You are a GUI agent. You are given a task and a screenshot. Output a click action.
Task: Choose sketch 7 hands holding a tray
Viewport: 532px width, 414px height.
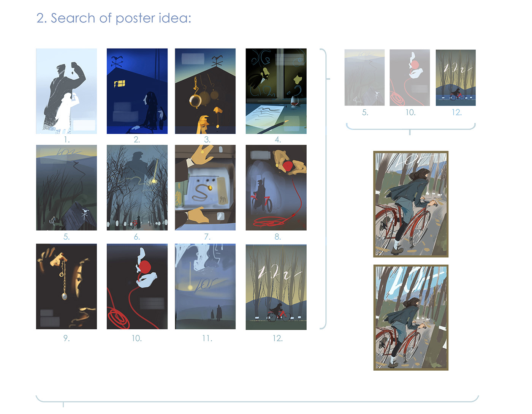coord(205,188)
